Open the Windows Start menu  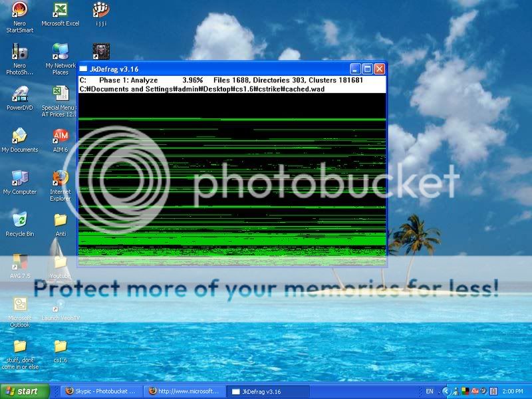(x=25, y=391)
